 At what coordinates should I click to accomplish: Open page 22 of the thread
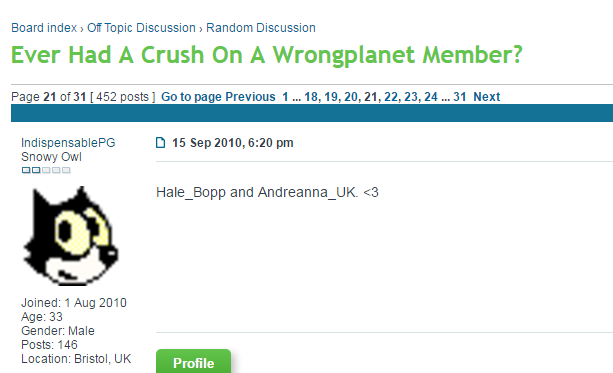click(x=391, y=97)
